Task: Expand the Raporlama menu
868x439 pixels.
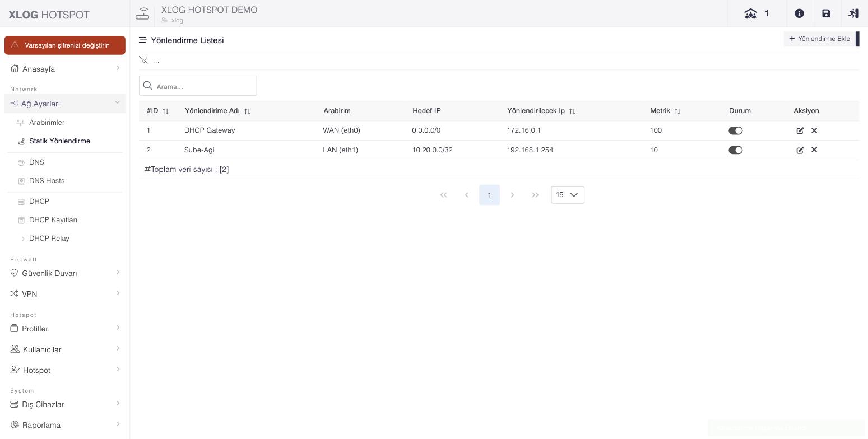Action: click(65, 425)
